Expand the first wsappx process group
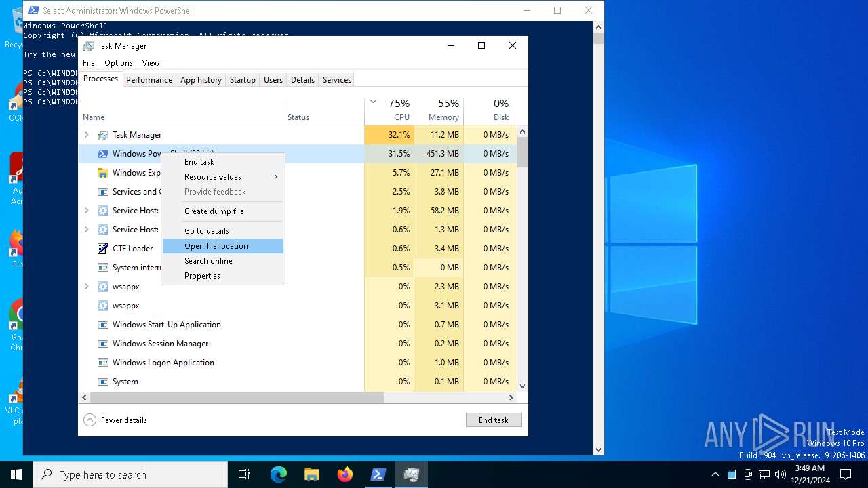This screenshot has width=868, height=488. point(86,287)
